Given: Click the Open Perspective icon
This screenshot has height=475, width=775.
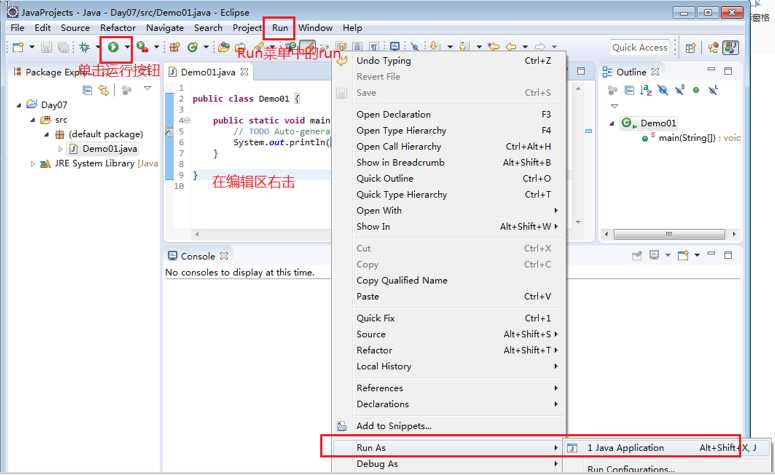Looking at the screenshot, I should [690, 47].
